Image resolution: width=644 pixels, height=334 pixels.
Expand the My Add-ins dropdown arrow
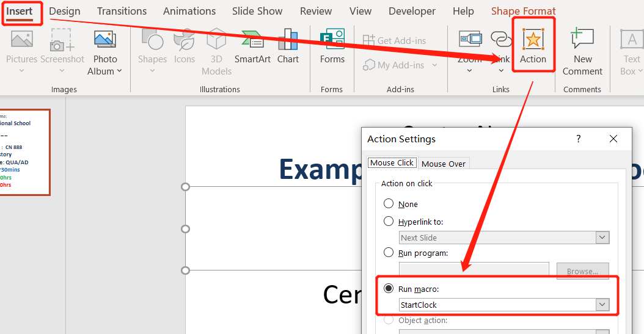435,65
